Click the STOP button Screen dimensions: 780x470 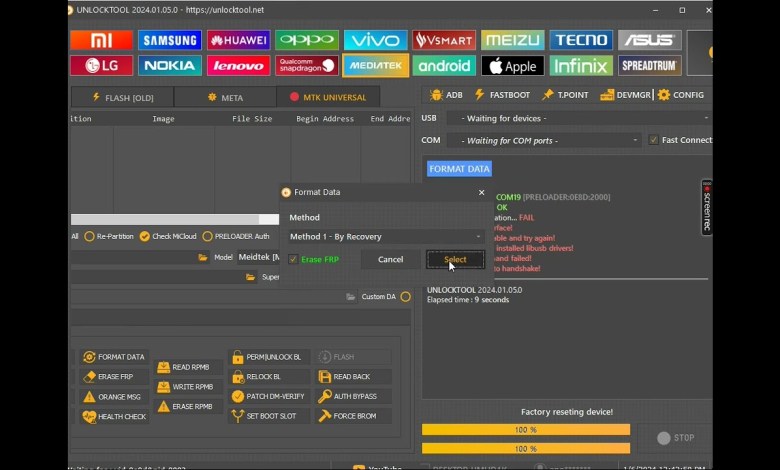click(x=676, y=438)
